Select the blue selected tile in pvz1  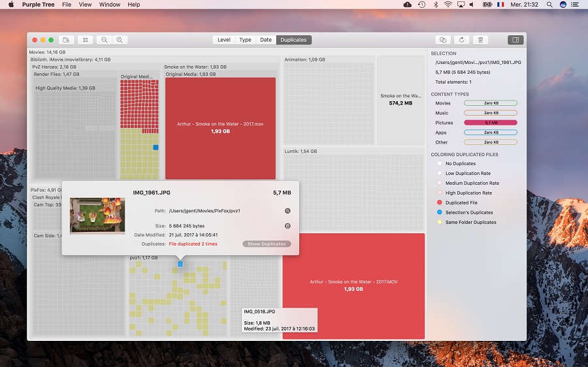point(180,264)
